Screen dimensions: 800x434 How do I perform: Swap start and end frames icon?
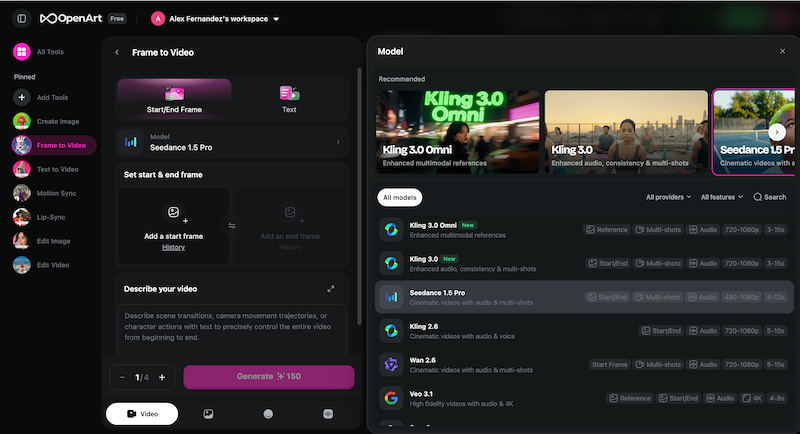tap(232, 226)
